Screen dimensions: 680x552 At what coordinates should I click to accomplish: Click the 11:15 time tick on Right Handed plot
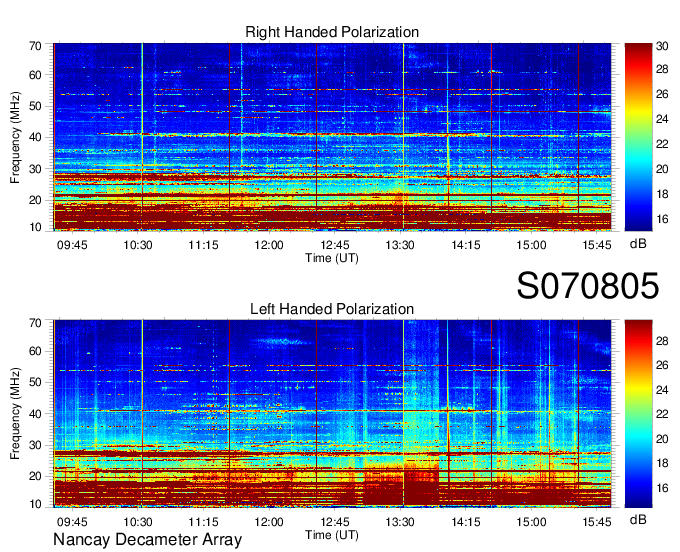click(x=203, y=245)
